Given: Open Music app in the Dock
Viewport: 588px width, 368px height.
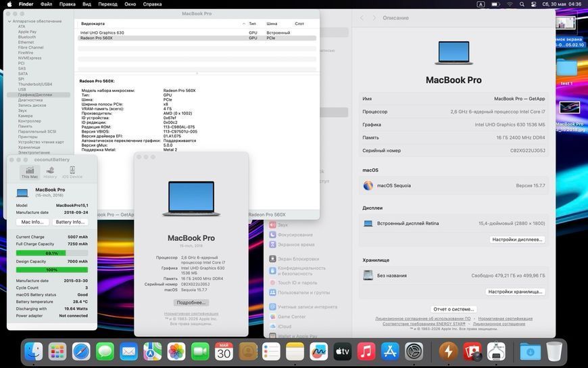Looking at the screenshot, I should tap(366, 352).
